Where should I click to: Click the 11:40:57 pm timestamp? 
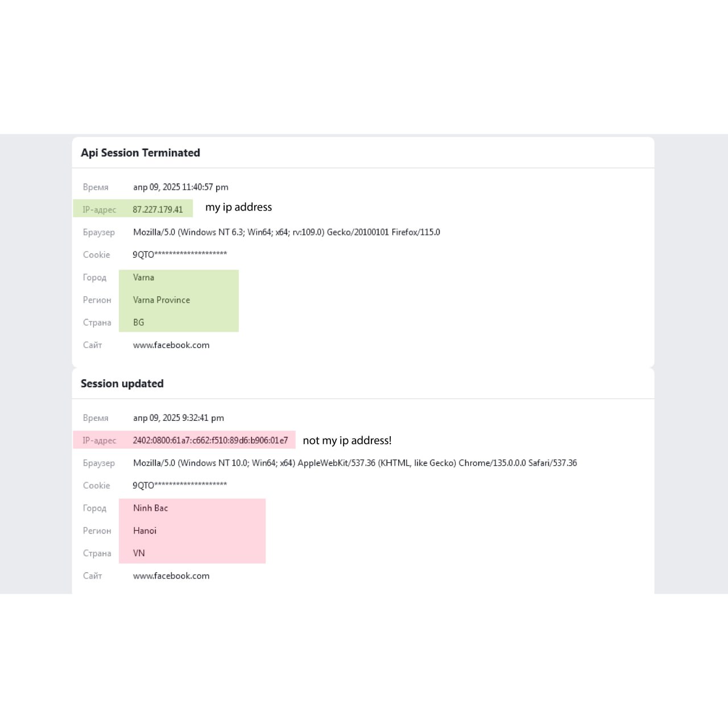(181, 187)
